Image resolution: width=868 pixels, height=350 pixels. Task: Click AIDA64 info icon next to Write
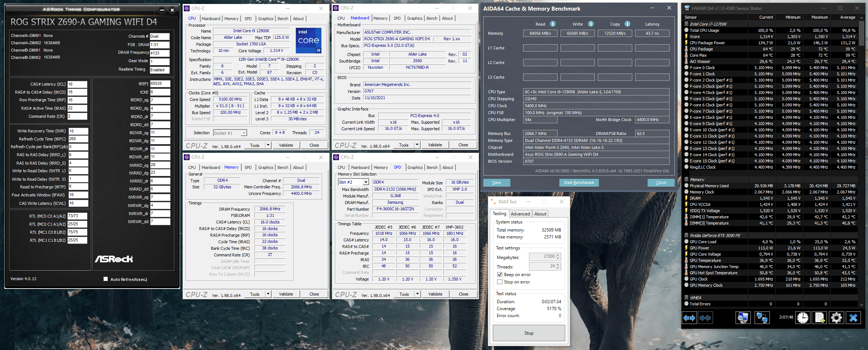[x=591, y=24]
